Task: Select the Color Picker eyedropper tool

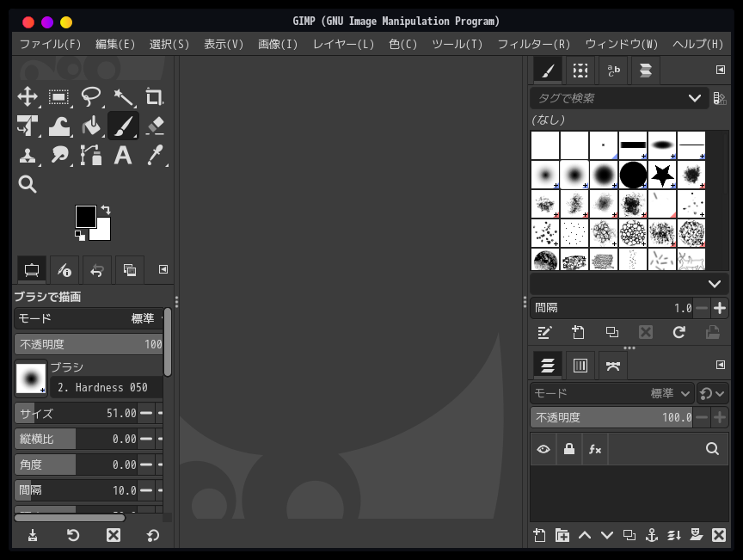Action: [155, 156]
